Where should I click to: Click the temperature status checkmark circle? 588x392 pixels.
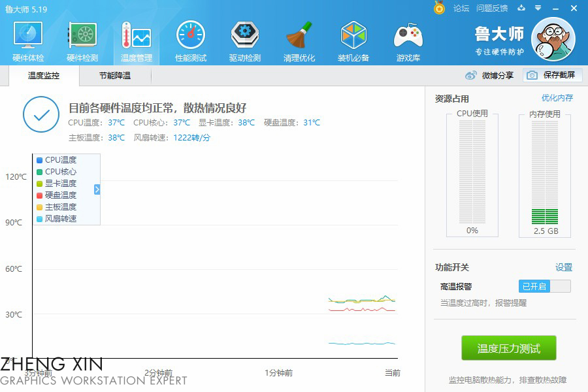coord(41,114)
